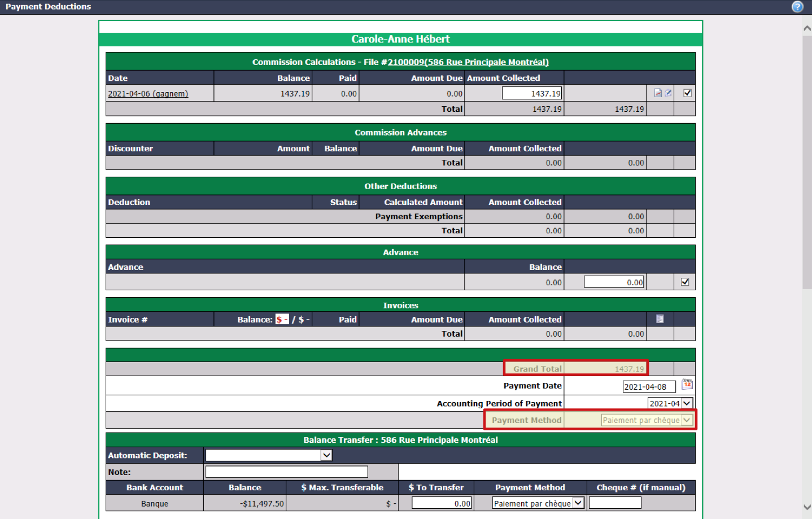
Task: Focus the Advance amount input field
Action: pyautogui.click(x=614, y=282)
